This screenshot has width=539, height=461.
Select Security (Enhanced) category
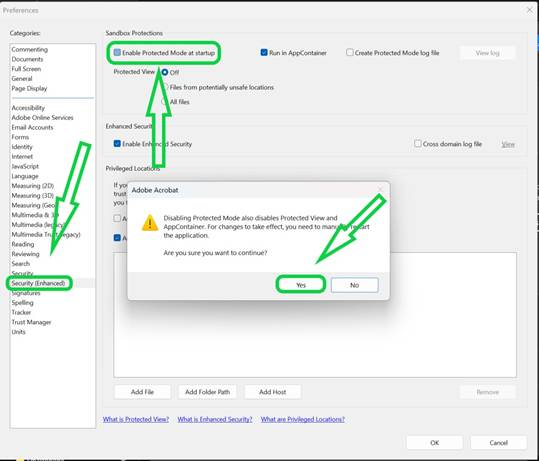click(38, 283)
